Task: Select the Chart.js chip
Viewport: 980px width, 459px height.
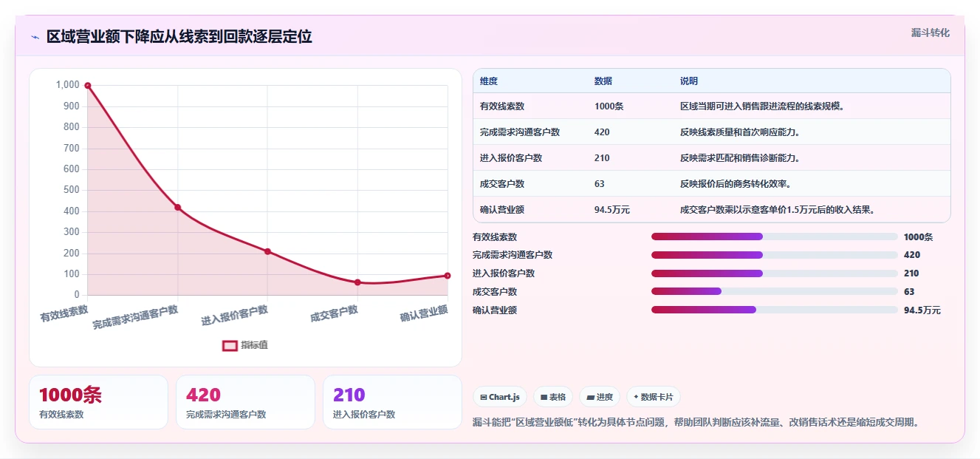Action: [x=500, y=397]
